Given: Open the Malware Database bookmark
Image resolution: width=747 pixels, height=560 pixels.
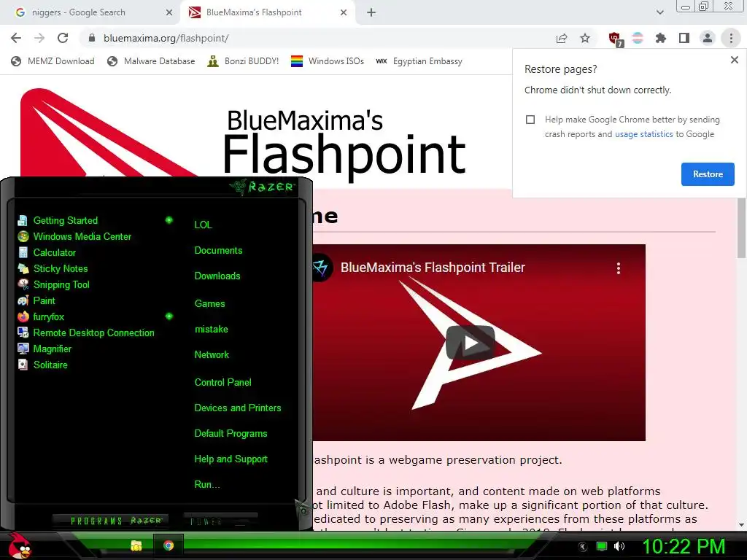Looking at the screenshot, I should coord(151,61).
